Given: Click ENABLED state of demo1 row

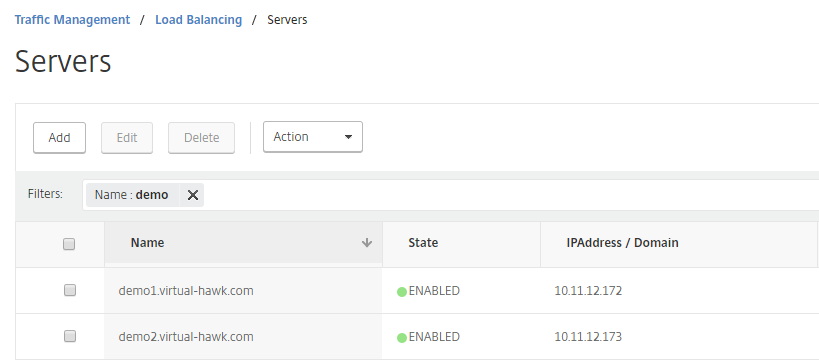Looking at the screenshot, I should [x=434, y=290].
